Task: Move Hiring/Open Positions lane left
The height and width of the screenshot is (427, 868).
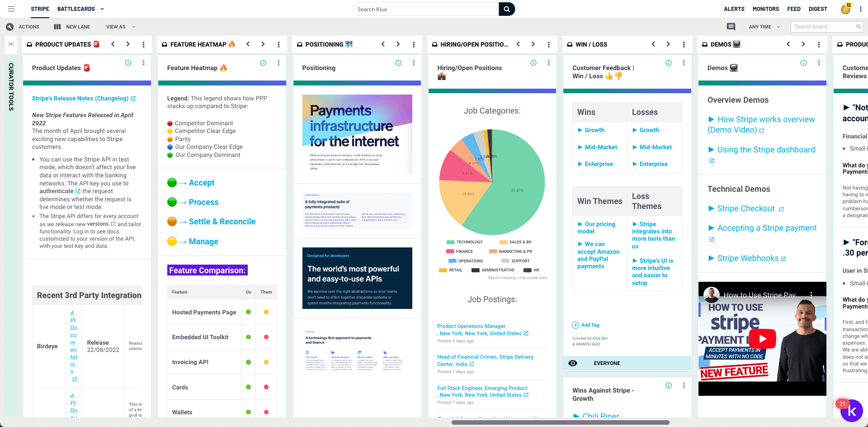Action: (518, 44)
